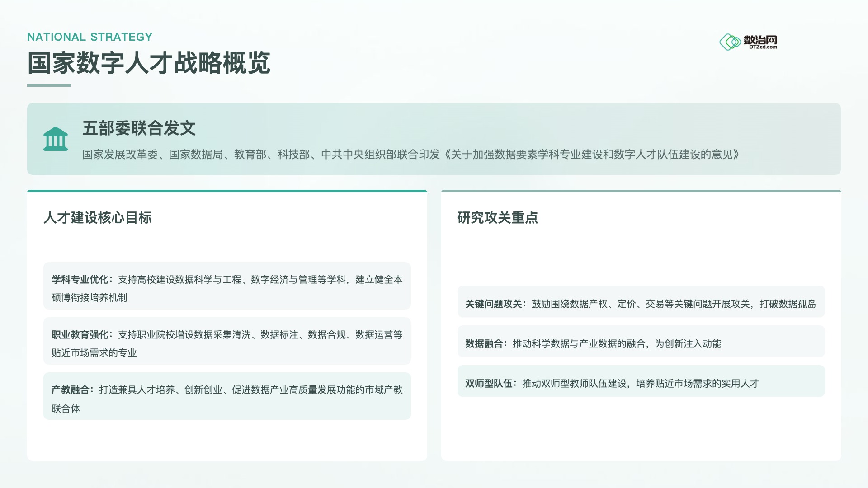
Task: Click 联合体 text in 产教融合 box
Action: pos(66,409)
